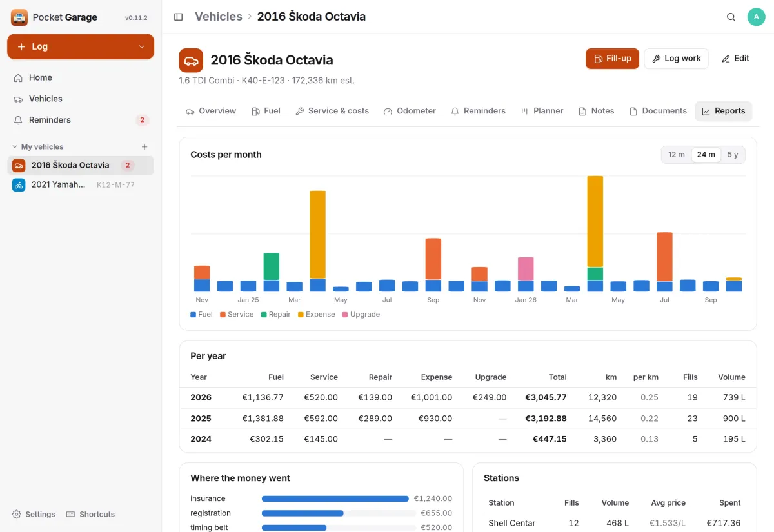Open Settings at sidebar bottom

[34, 515]
